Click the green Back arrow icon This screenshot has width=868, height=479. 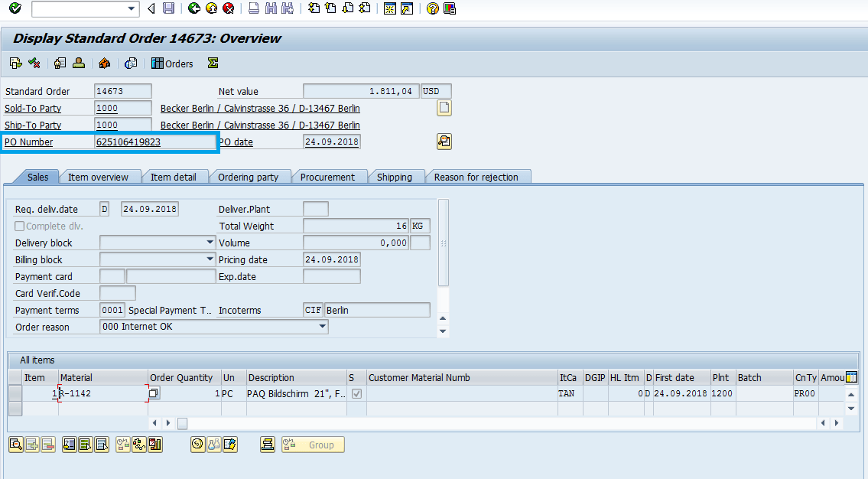tap(193, 8)
